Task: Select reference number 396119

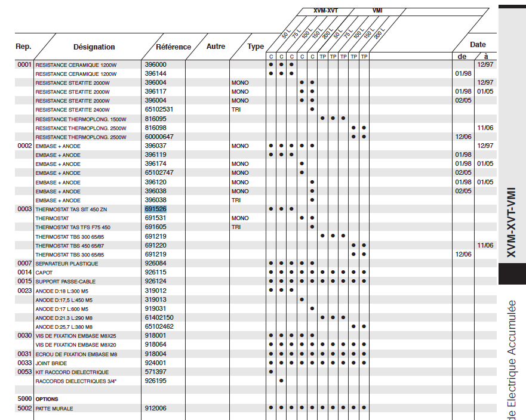Action: pos(156,155)
